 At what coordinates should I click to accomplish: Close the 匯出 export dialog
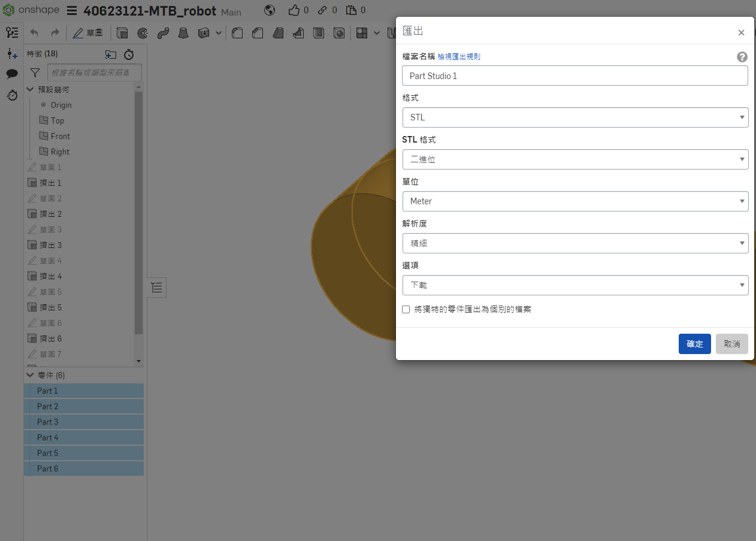tap(742, 32)
